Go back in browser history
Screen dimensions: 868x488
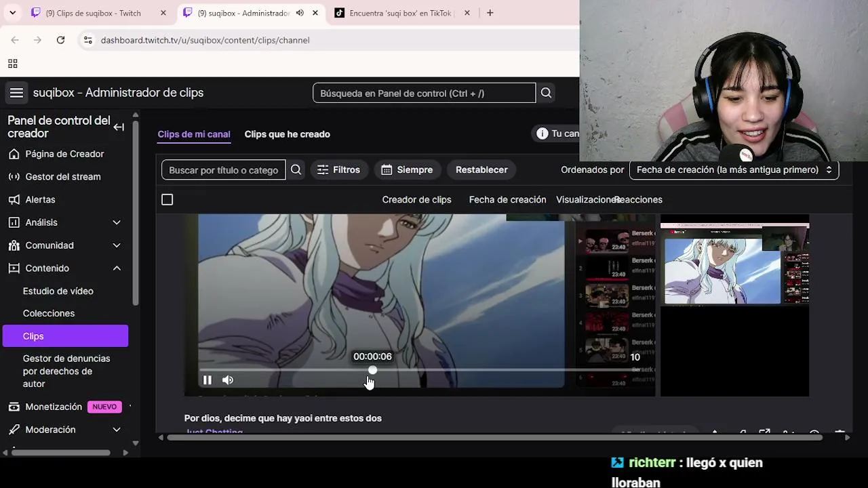pyautogui.click(x=15, y=40)
